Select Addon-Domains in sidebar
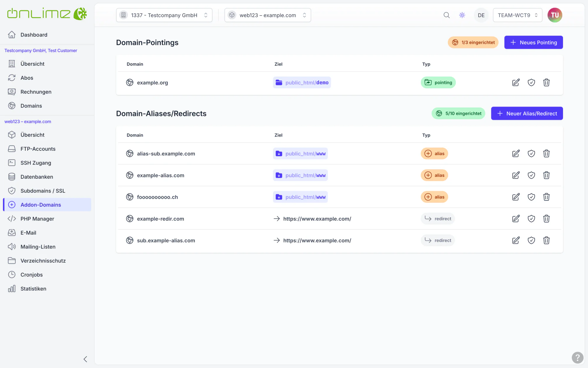Screen dimensions: 588x368 click(x=47, y=205)
